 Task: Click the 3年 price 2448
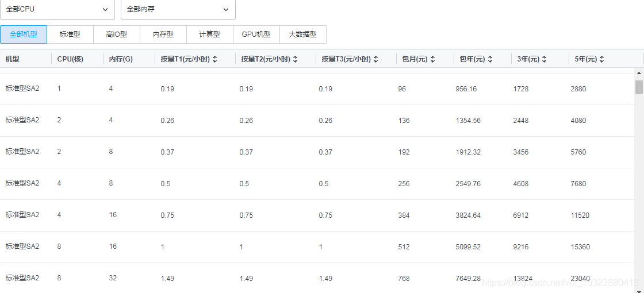pyautogui.click(x=521, y=120)
